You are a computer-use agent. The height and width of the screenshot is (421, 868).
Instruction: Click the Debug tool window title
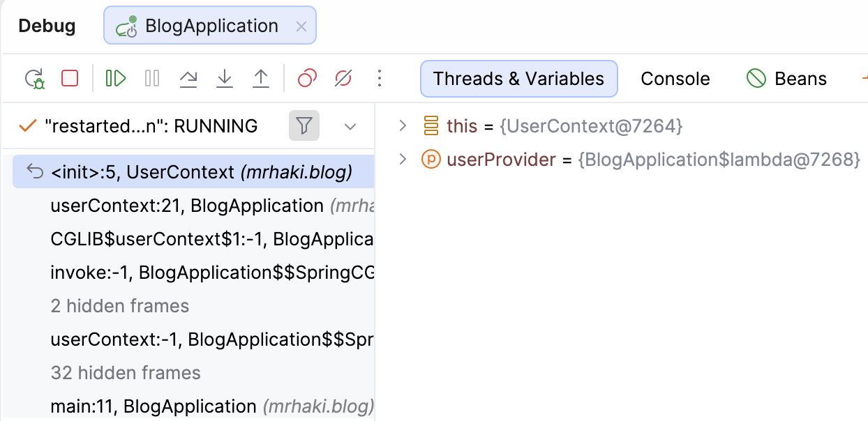point(47,26)
